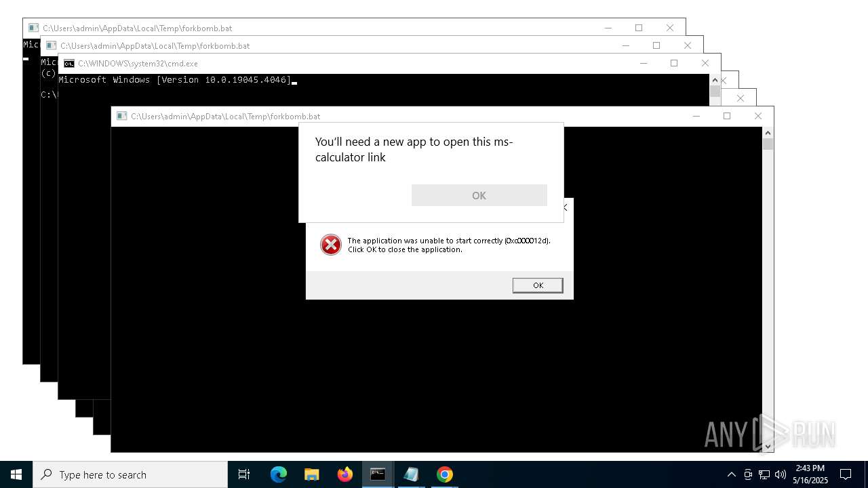Minimize the cmd.exe window
This screenshot has height=488, width=868.
643,63
